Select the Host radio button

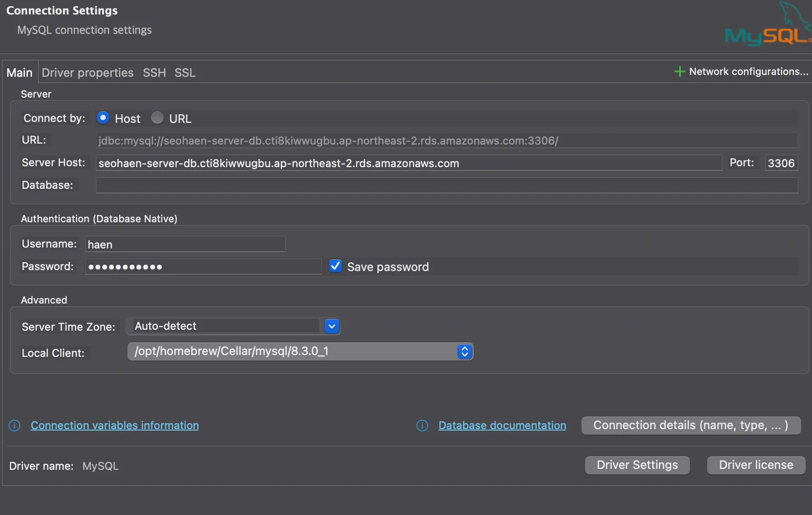coord(103,118)
